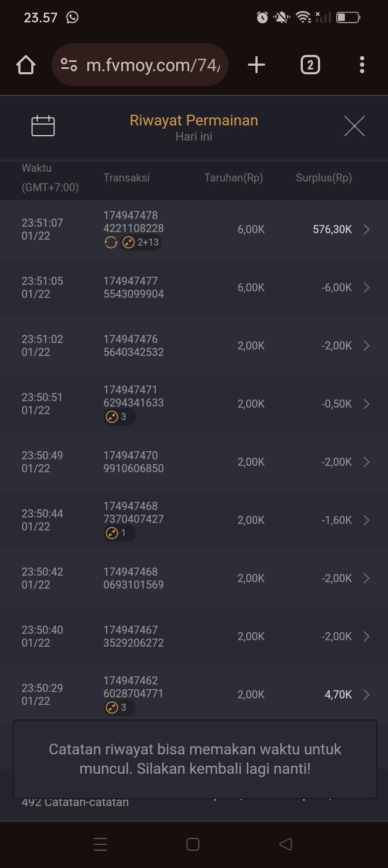Tap the browser home icon
The image size is (388, 868).
pyautogui.click(x=26, y=65)
